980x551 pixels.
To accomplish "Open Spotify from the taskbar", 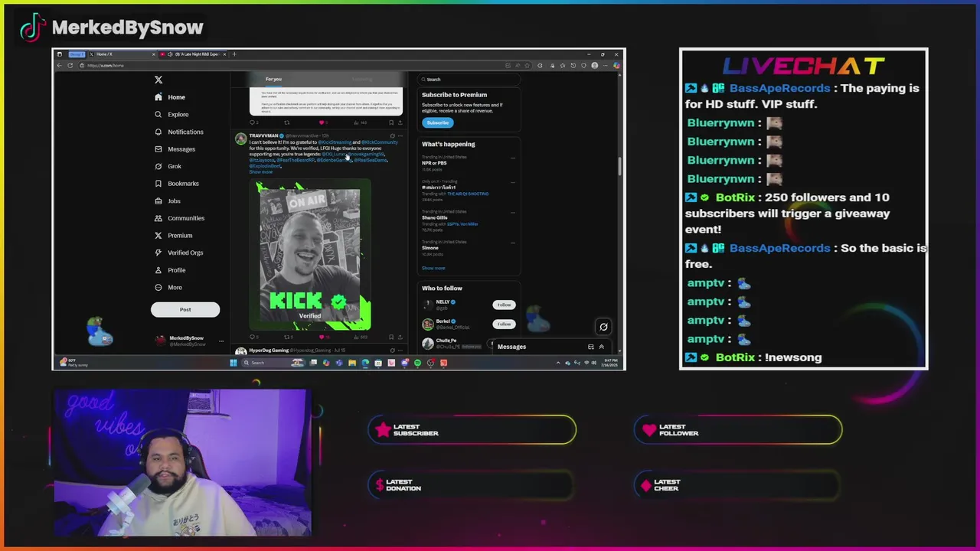I will click(x=417, y=363).
